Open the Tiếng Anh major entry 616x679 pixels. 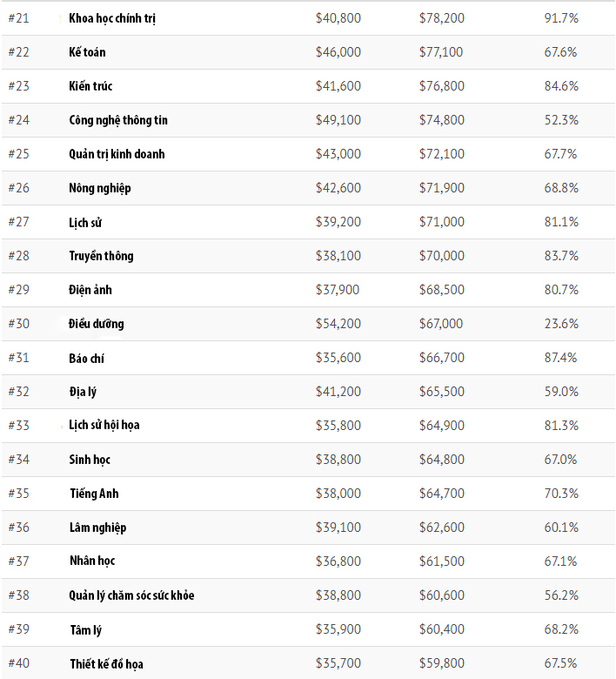pyautogui.click(x=94, y=494)
